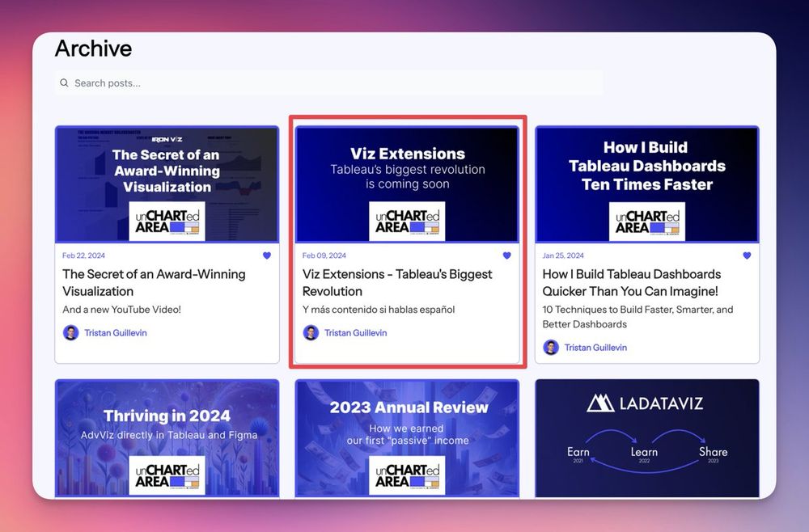The height and width of the screenshot is (532, 809).
Task: Like the Viz Extensions post with heart
Action: (x=506, y=255)
